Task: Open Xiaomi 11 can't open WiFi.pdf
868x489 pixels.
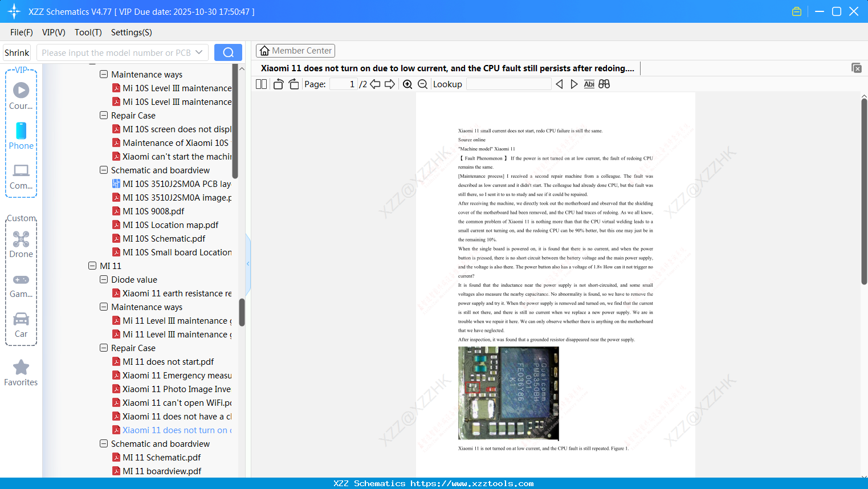Action: (172, 403)
